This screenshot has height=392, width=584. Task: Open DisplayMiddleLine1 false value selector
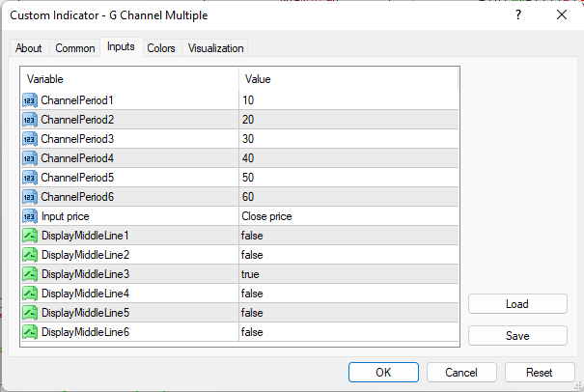[x=348, y=236]
